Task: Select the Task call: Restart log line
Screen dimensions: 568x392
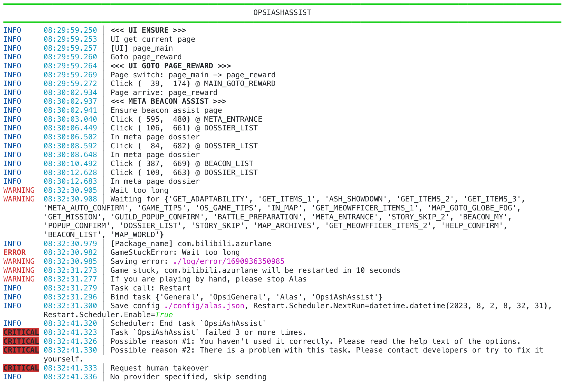Action: click(x=150, y=288)
